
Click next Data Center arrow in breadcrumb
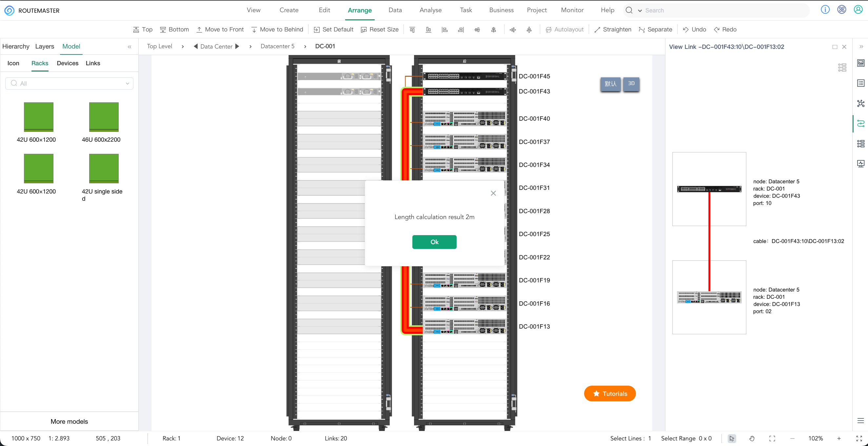pyautogui.click(x=237, y=46)
